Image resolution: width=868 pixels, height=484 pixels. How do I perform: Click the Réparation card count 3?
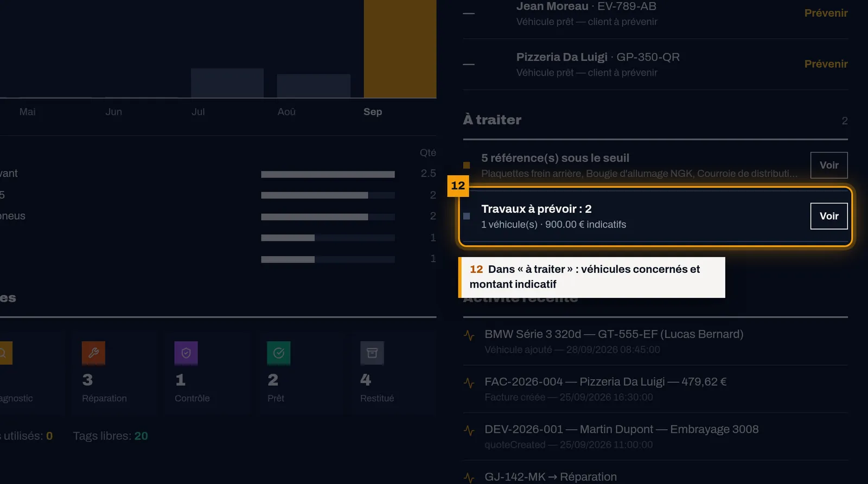coord(87,380)
